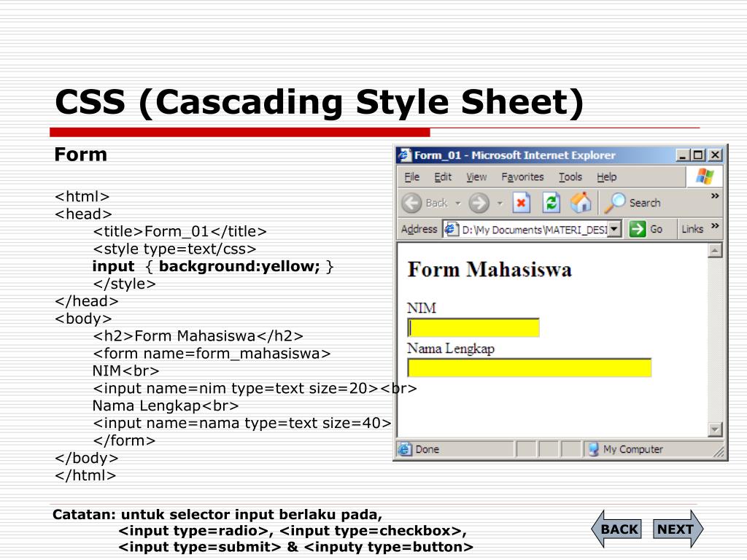Viewport: 747px width, 560px height.
Task: Click inside the yellow NIM input field
Action: tap(473, 327)
